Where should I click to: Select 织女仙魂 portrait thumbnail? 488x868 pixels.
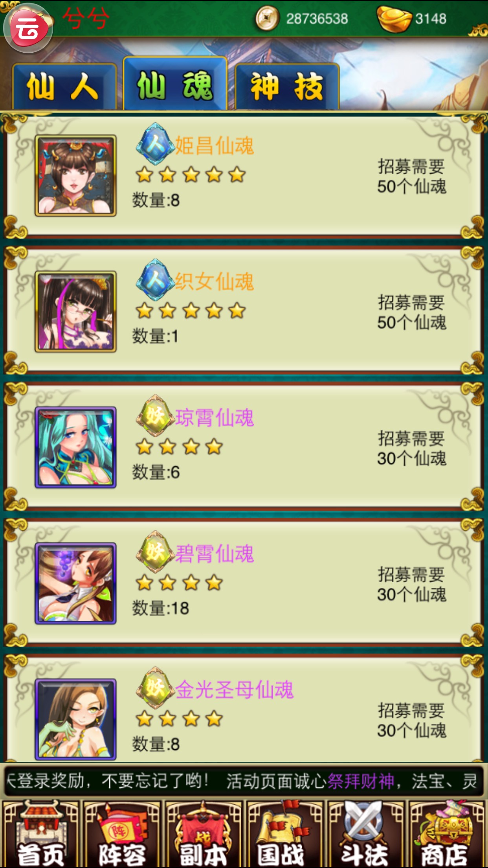pyautogui.click(x=75, y=311)
